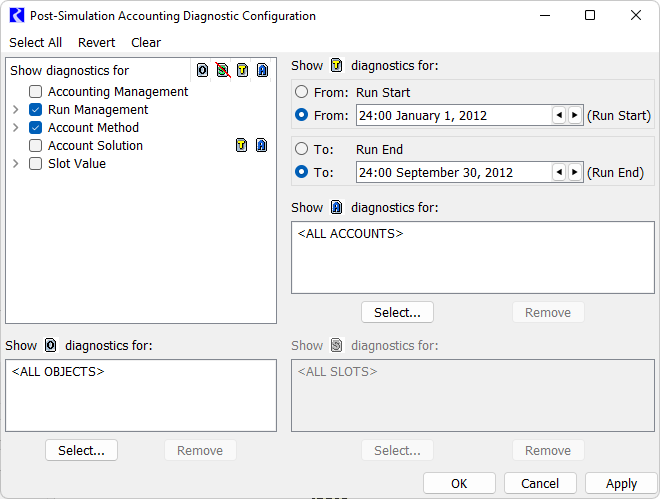
Task: Click the O icon above the objects list
Action: (51, 345)
